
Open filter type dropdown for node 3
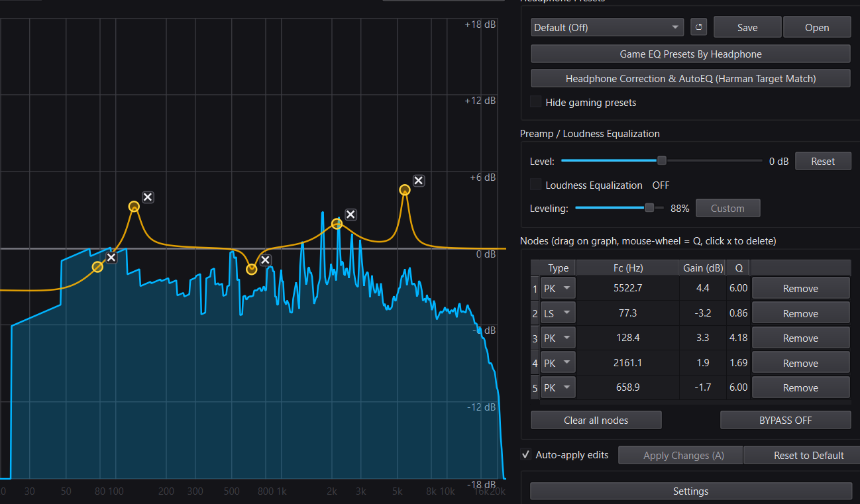pyautogui.click(x=558, y=338)
